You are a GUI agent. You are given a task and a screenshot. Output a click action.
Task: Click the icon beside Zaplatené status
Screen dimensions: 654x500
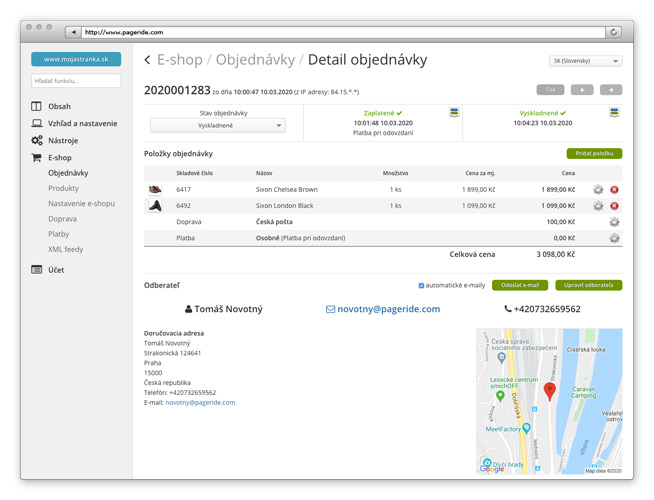pyautogui.click(x=454, y=113)
